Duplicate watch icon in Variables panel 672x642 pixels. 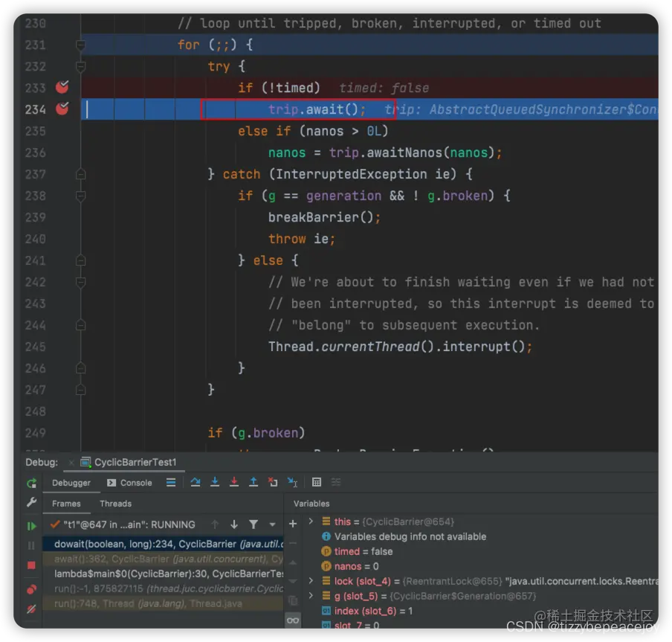[293, 601]
